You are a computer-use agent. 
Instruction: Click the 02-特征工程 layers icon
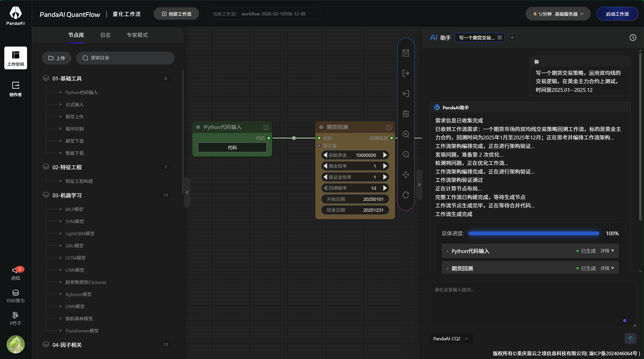pos(46,167)
